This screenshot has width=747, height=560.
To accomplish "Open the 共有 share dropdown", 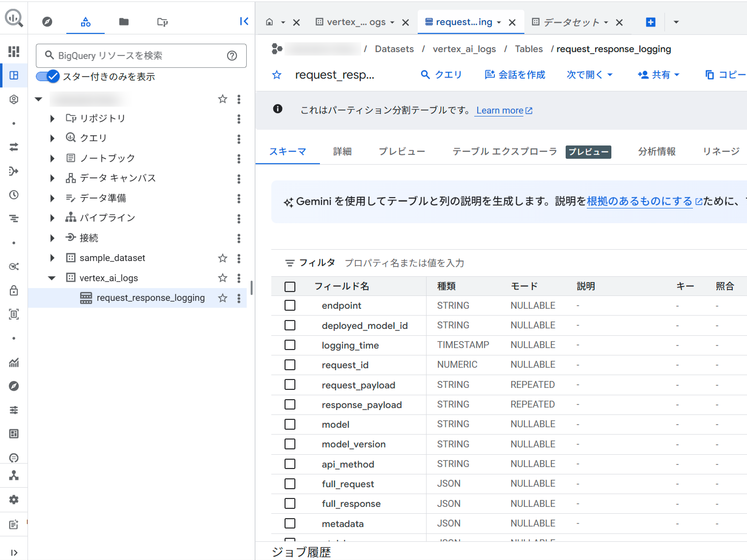I will [x=659, y=75].
